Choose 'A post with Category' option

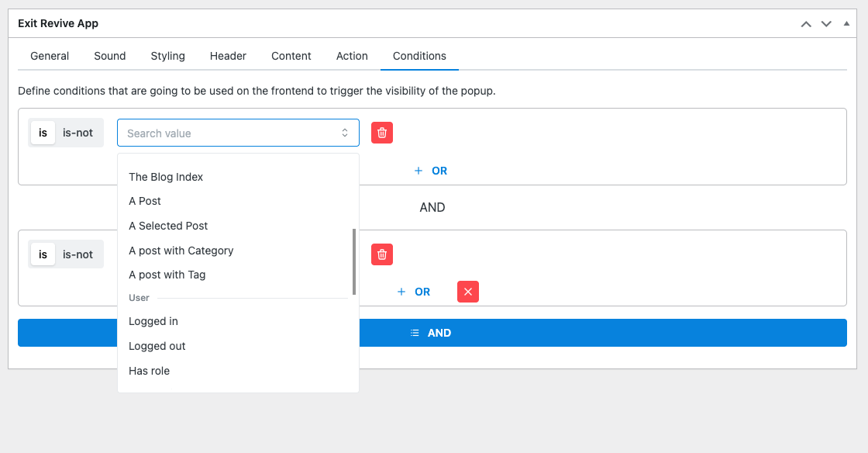[x=181, y=251]
